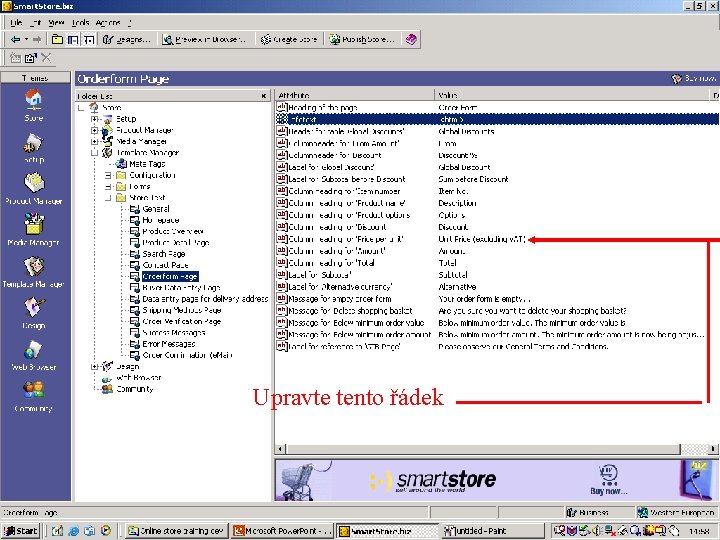The image size is (720, 540).
Task: Open the Edit menu
Action: (x=35, y=22)
